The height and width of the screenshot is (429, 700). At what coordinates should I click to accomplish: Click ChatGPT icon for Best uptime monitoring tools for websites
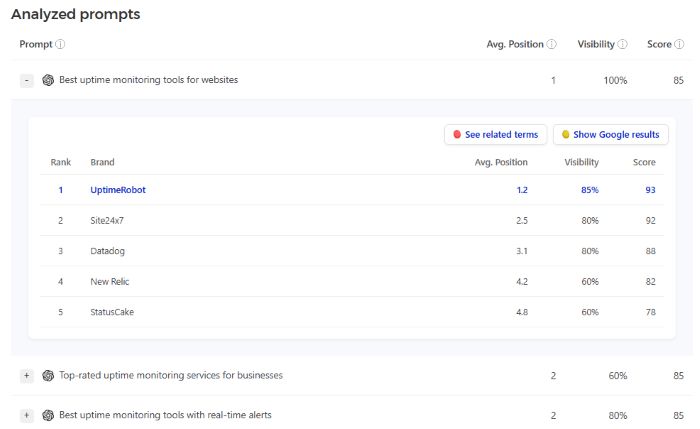tap(48, 80)
